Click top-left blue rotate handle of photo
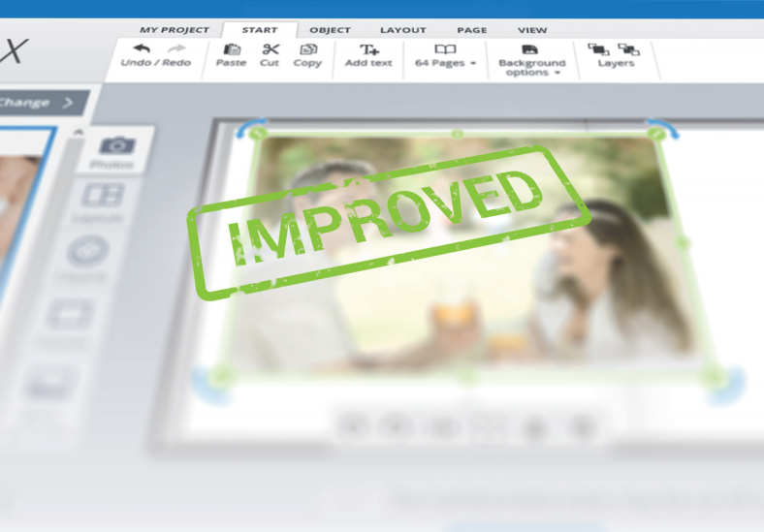This screenshot has height=532, width=764. pos(251,128)
